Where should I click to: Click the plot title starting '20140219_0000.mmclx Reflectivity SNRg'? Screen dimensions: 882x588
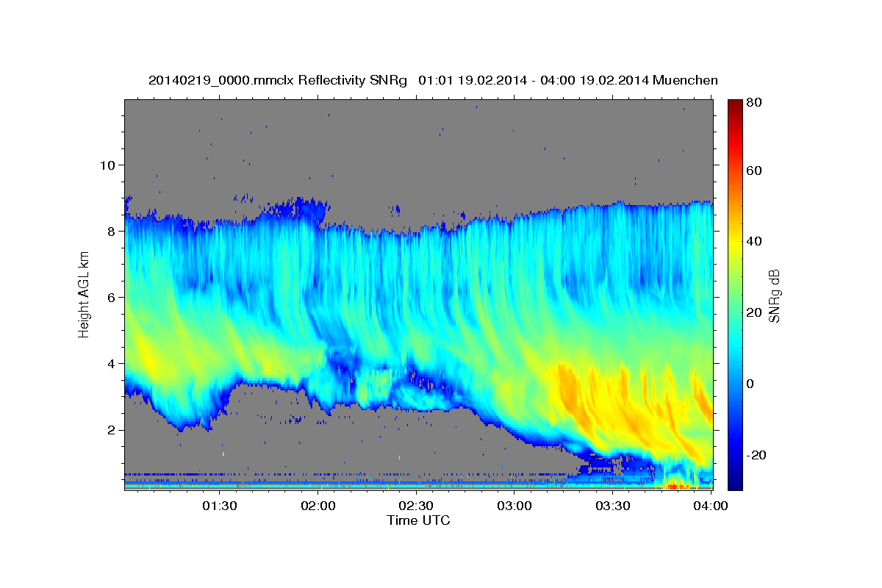(x=433, y=80)
